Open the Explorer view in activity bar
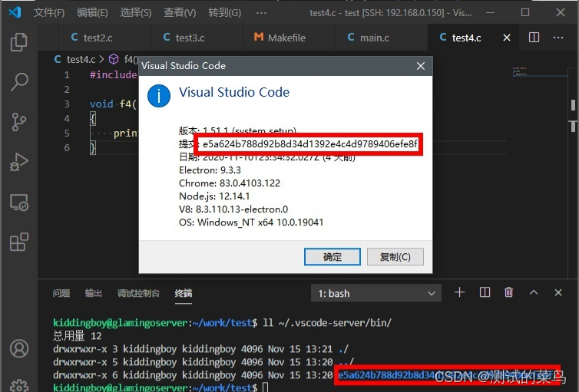The height and width of the screenshot is (392, 579). point(19,41)
